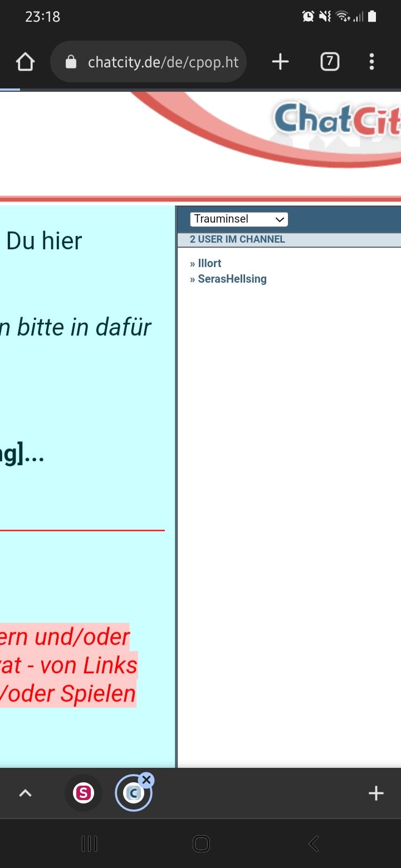This screenshot has width=401, height=868.
Task: Open a new tab with the top plus icon
Action: (280, 62)
